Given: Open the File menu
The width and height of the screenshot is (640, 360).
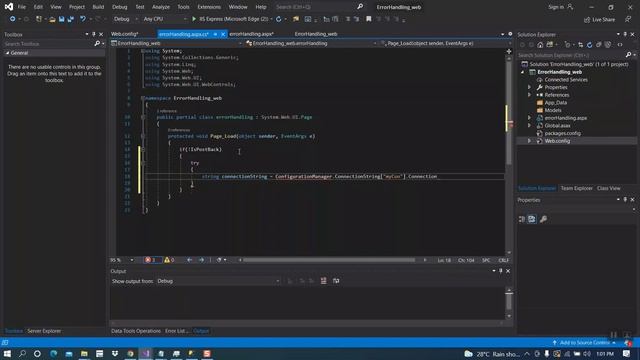Looking at the screenshot, I should click(x=22, y=7).
